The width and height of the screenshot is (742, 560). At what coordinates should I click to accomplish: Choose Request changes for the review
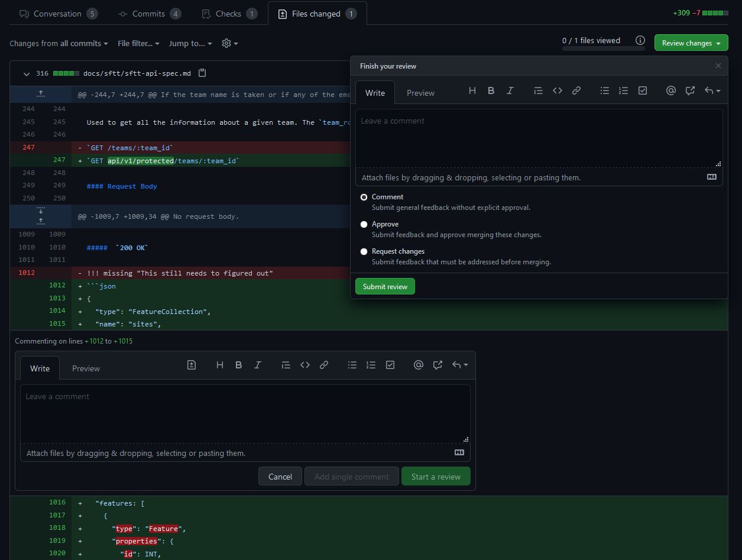364,251
